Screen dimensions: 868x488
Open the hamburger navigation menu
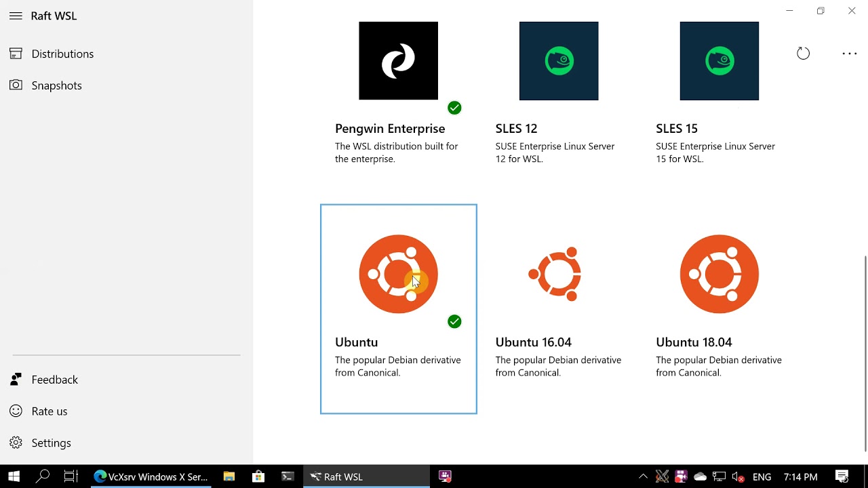coord(16,16)
